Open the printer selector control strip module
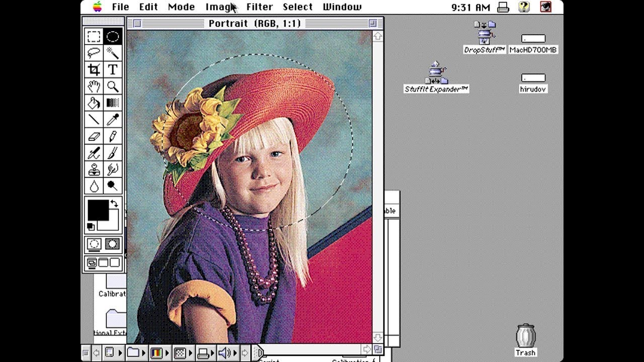 tap(205, 353)
